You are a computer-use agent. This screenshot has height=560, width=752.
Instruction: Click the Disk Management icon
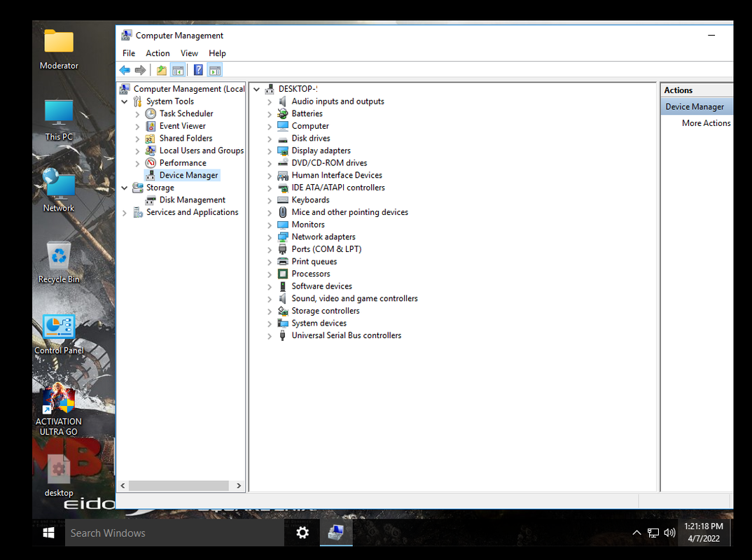tap(151, 200)
